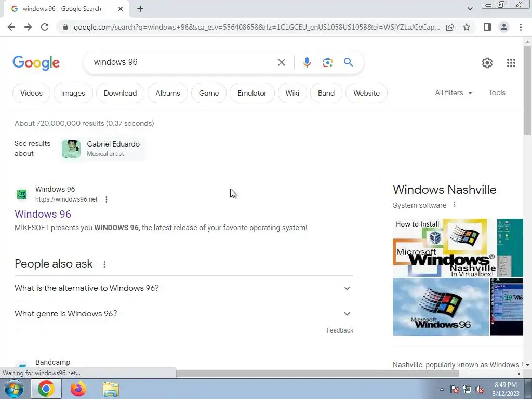Reload the current page
This screenshot has height=399, width=532.
coord(45,27)
